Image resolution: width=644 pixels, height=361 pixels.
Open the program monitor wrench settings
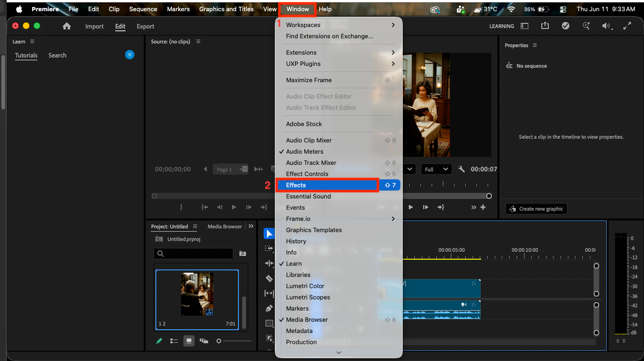462,169
